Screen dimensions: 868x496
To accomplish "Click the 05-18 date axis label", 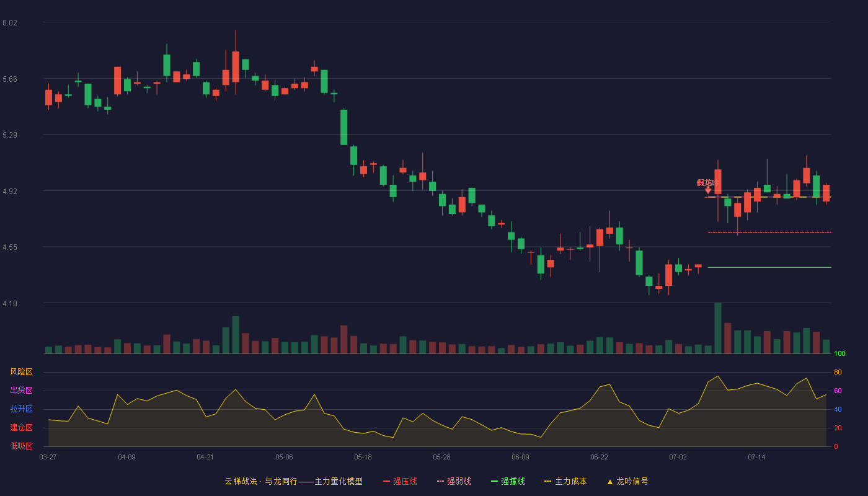I will pyautogui.click(x=363, y=457).
